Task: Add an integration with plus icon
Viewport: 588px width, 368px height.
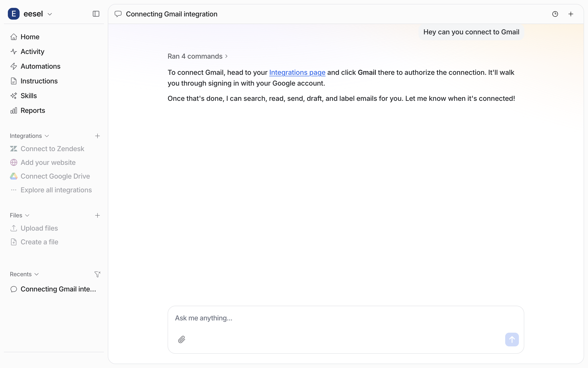Action: coord(98,136)
